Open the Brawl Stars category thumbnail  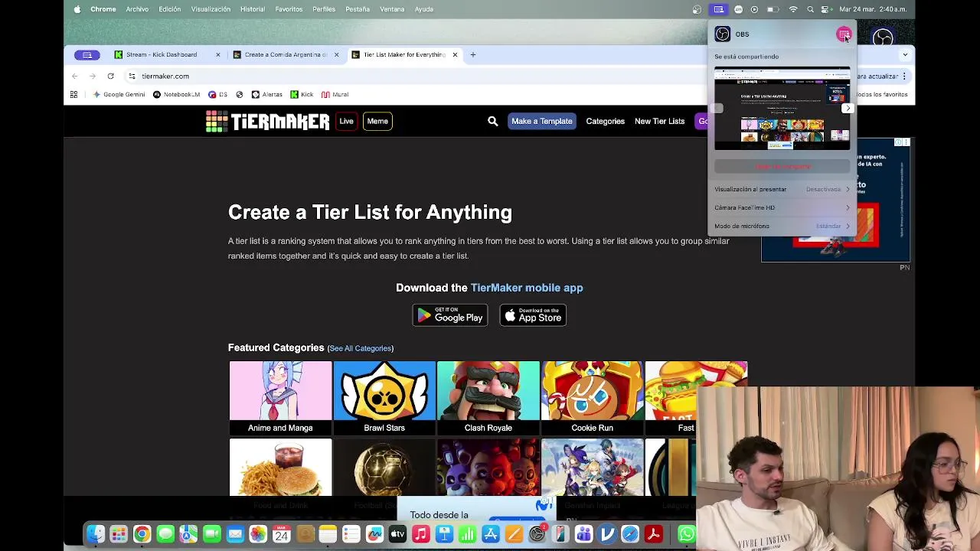[384, 398]
